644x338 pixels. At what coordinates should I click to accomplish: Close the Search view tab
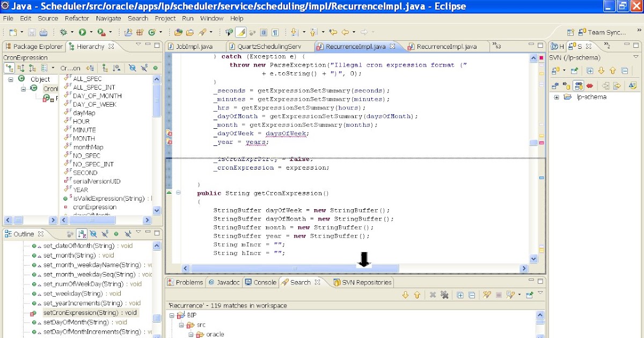click(317, 282)
